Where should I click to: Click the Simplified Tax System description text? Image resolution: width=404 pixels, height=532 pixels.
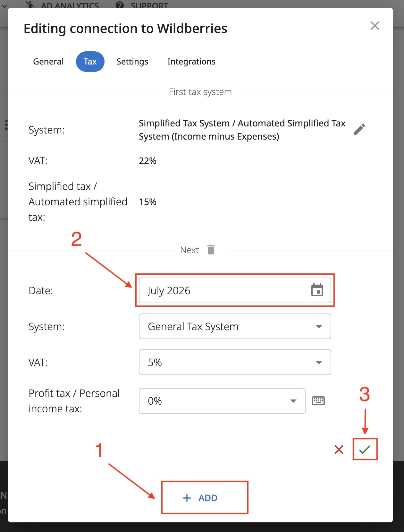[242, 130]
